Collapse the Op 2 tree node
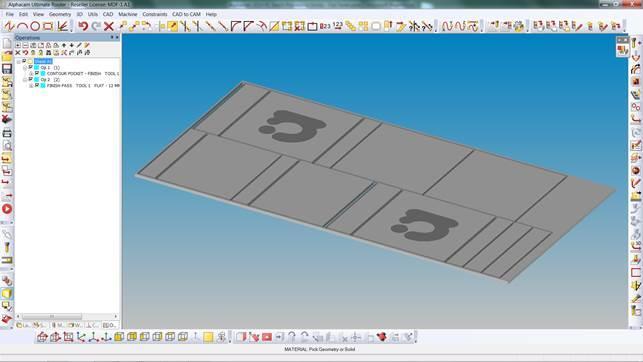This screenshot has width=643, height=362. pos(25,80)
